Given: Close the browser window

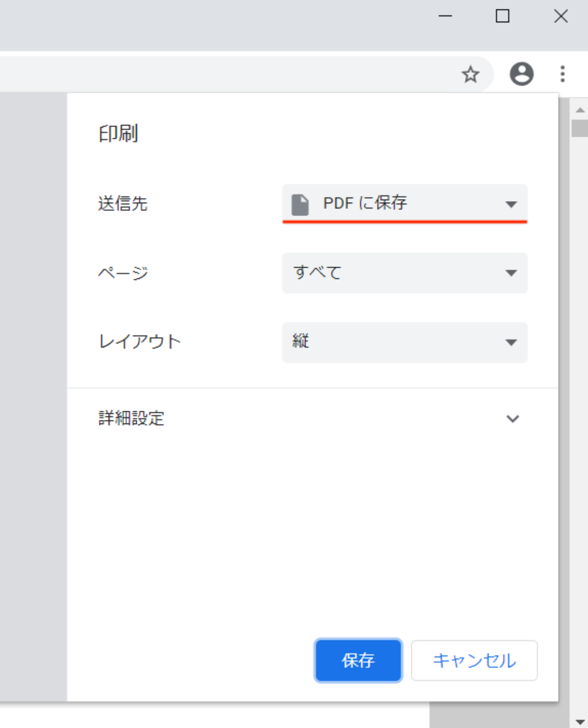Looking at the screenshot, I should click(x=560, y=16).
